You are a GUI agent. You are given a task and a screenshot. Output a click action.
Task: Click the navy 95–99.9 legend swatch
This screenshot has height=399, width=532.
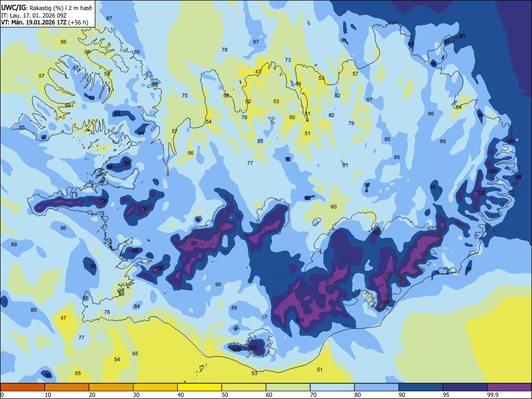point(465,387)
